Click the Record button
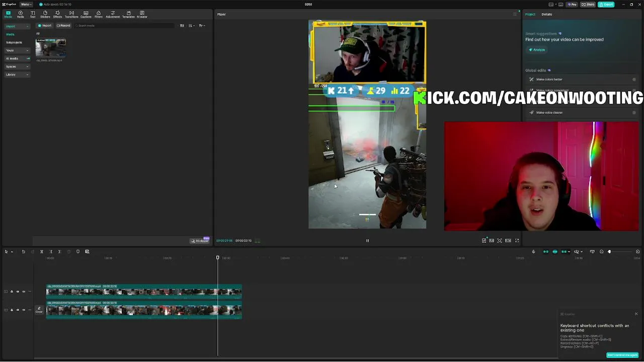 pos(63,26)
